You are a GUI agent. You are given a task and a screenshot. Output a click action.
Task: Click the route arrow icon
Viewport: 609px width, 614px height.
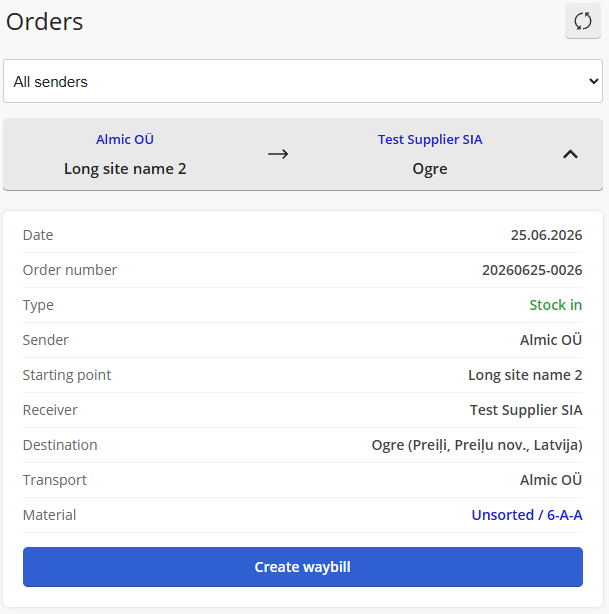[278, 154]
